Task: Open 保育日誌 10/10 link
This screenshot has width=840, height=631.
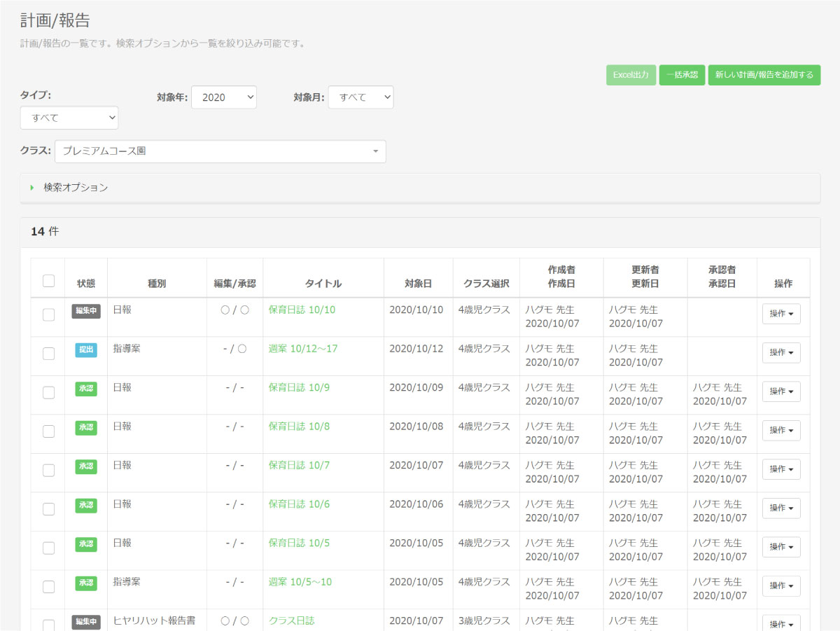Action: pos(302,310)
